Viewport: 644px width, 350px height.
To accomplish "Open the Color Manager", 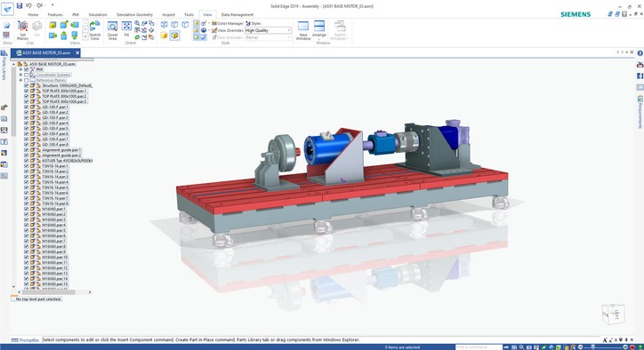I will 228,23.
